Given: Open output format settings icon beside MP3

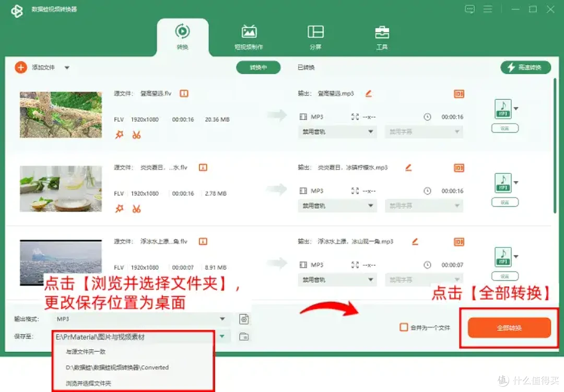Looking at the screenshot, I should pos(244,319).
